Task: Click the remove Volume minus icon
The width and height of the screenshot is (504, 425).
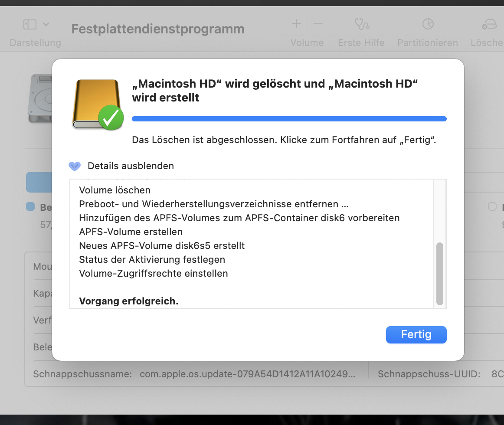Action: 318,24
